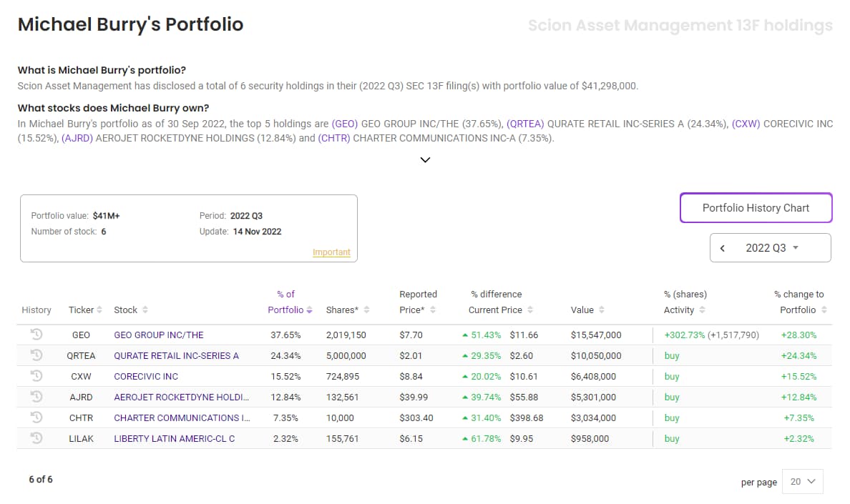
Task: Click the $303.40 reported price cell
Action: [416, 418]
